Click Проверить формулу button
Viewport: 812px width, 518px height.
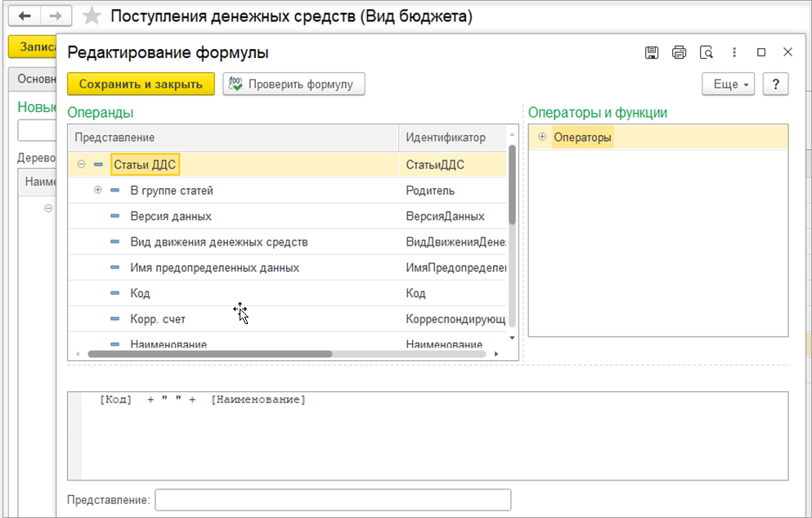pyautogui.click(x=294, y=84)
